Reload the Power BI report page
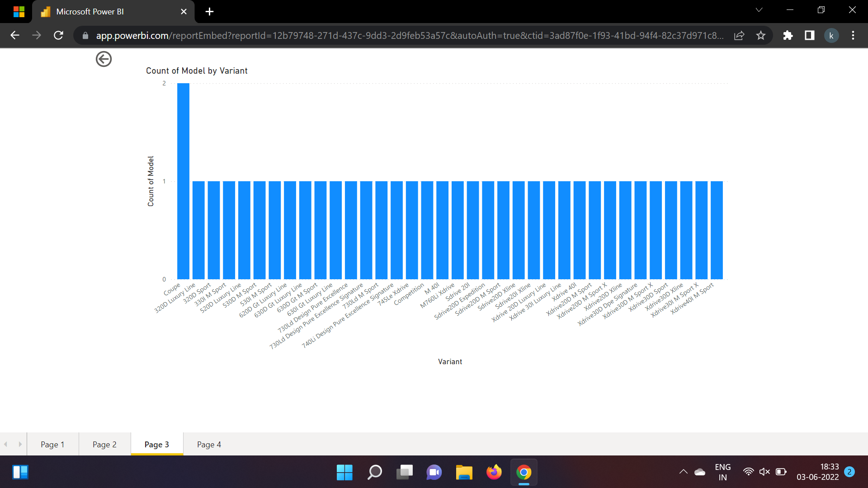The width and height of the screenshot is (868, 488). (x=58, y=35)
